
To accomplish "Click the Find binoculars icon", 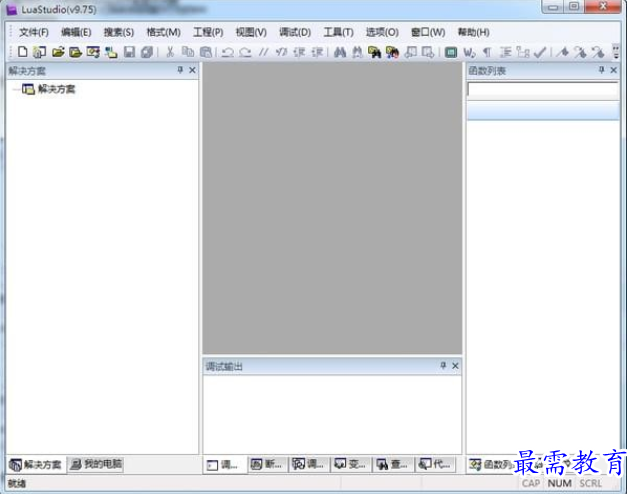I will point(339,52).
